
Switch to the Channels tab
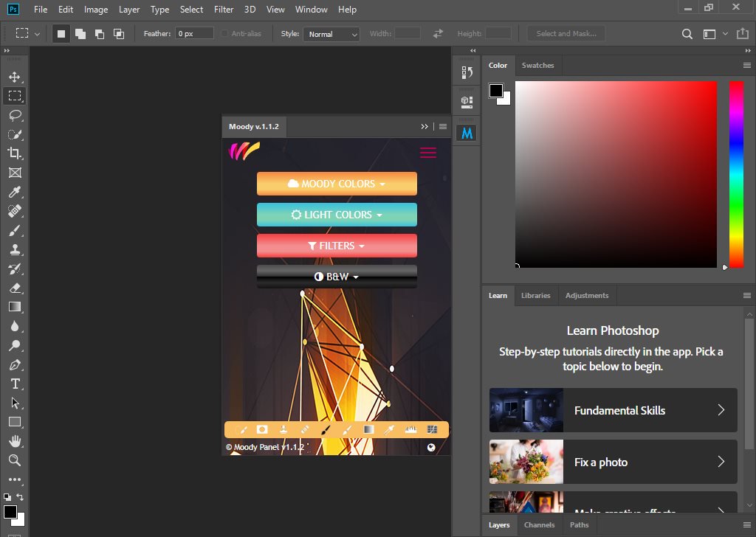539,524
